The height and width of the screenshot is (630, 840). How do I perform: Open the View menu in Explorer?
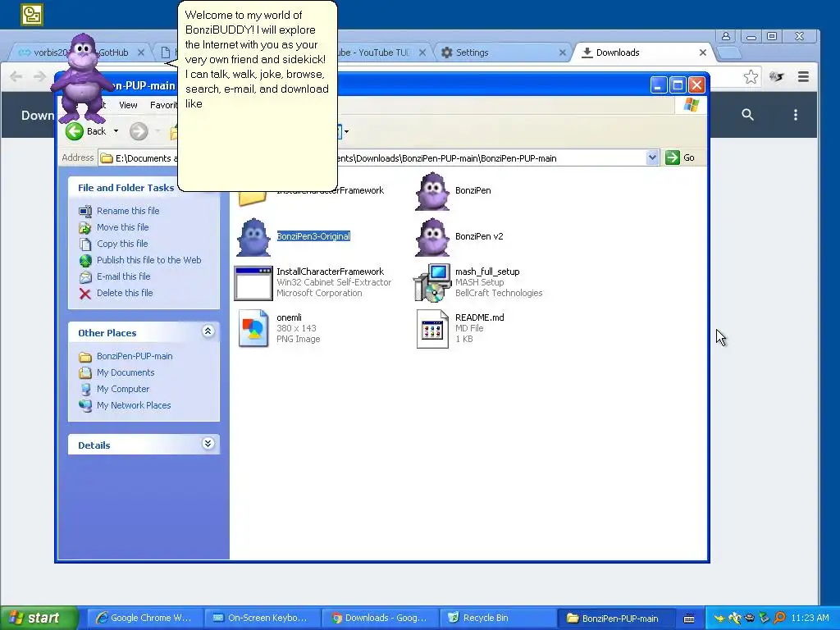(128, 105)
